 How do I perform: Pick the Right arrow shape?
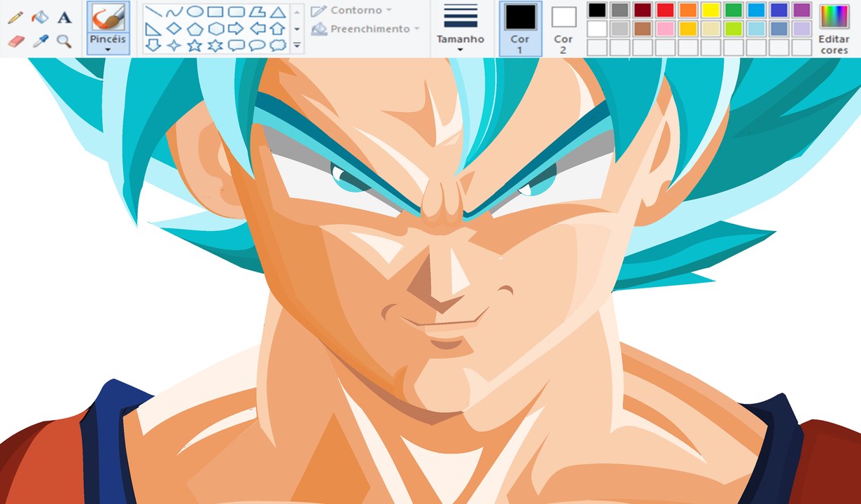click(237, 29)
